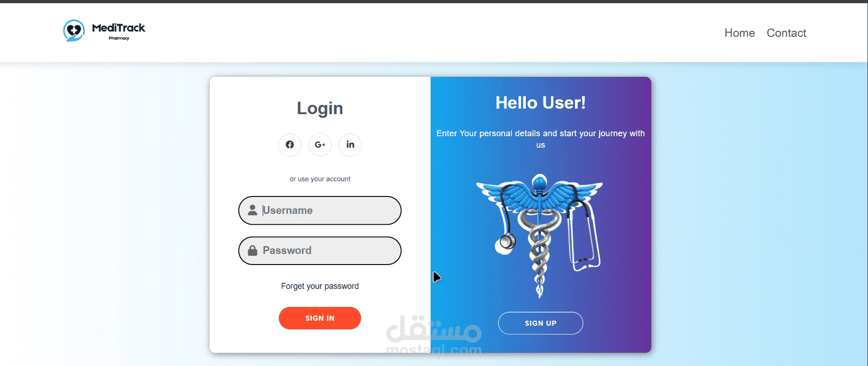Click the Login heading text
868x366 pixels.
(x=320, y=108)
